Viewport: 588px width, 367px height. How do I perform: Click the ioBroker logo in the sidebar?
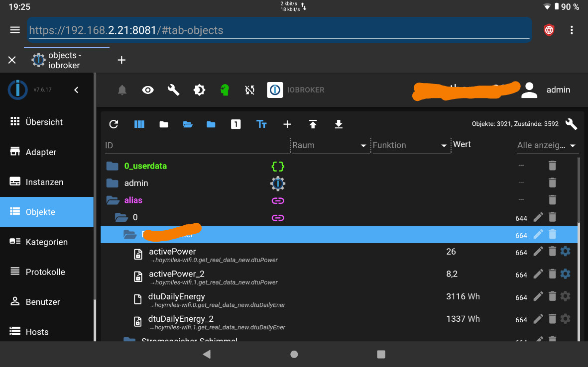[17, 90]
